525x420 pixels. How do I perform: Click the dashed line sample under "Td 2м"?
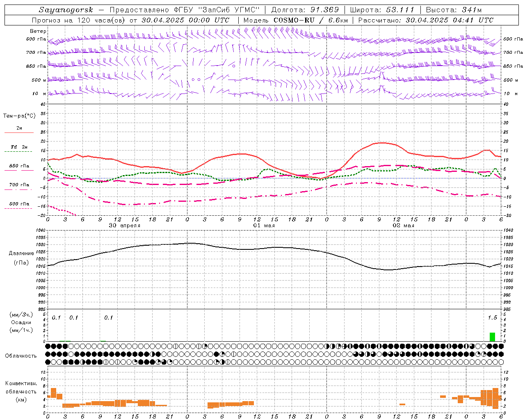(18, 152)
